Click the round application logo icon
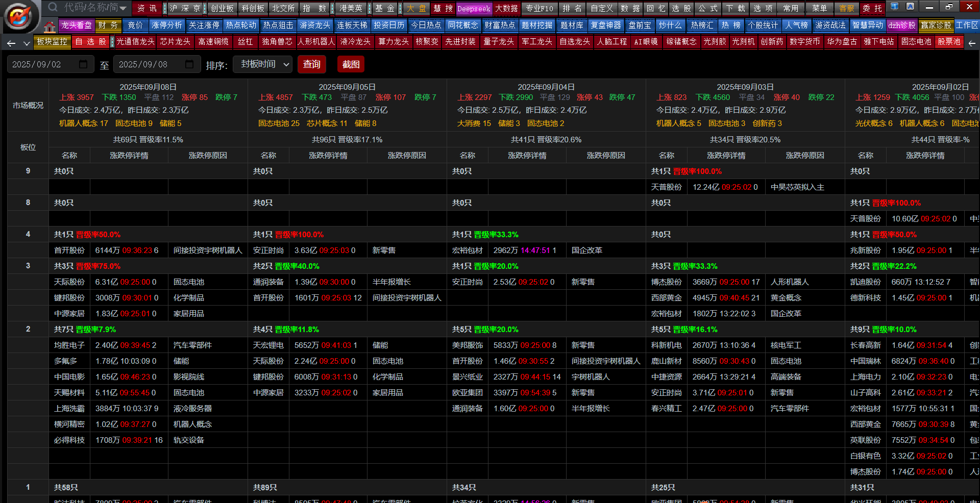 pyautogui.click(x=19, y=16)
